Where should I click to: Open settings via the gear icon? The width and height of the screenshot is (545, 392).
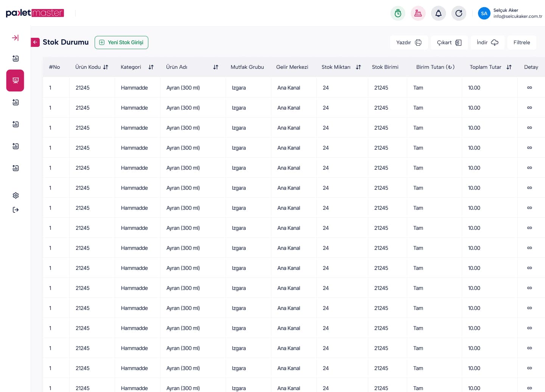click(x=16, y=195)
